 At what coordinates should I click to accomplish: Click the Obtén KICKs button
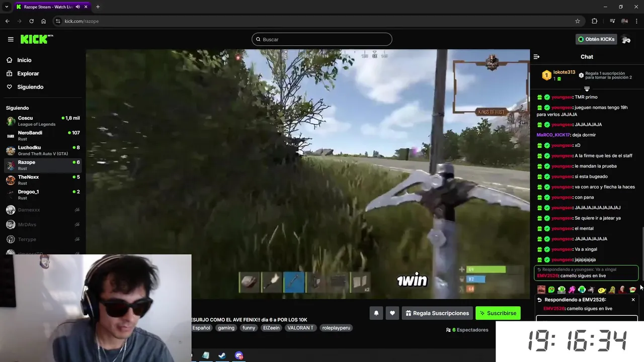tap(596, 39)
